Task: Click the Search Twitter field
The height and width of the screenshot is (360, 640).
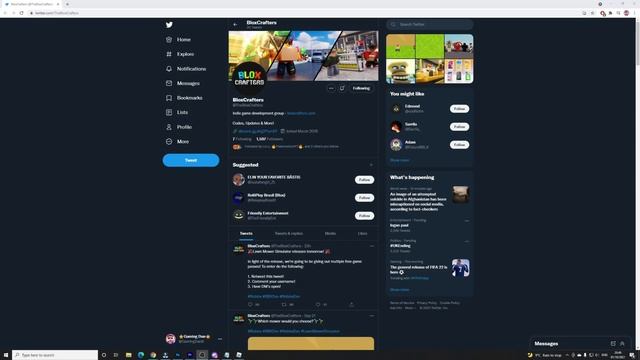Action: 430,24
